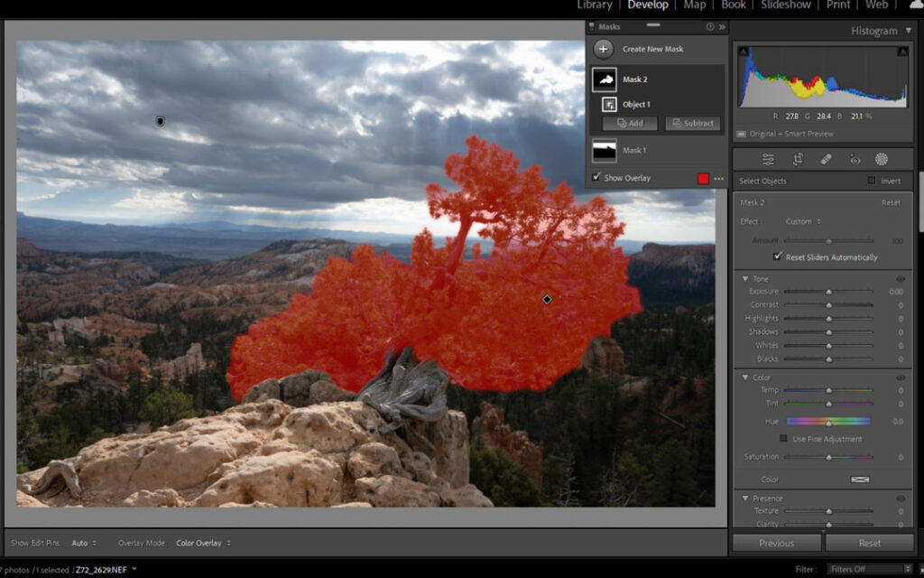This screenshot has height=578, width=924.
Task: Click the Histogram panel title
Action: (873, 31)
